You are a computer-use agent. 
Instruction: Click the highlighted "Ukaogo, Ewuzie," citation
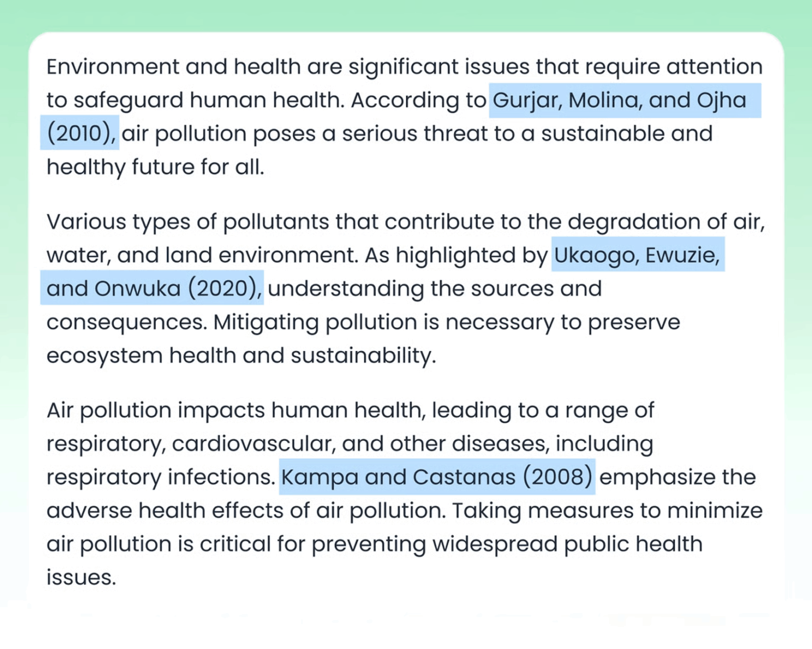pos(636,255)
